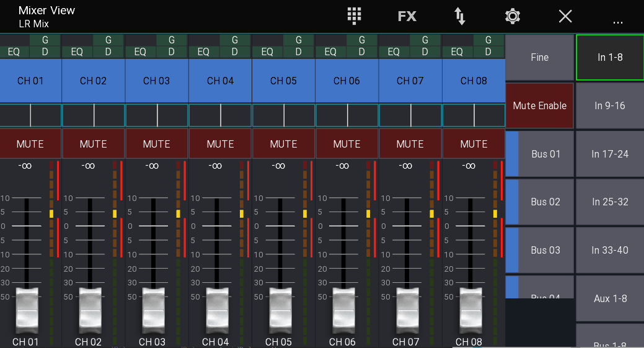Toggle the Mute Enable button
The height and width of the screenshot is (348, 644).
coord(539,105)
